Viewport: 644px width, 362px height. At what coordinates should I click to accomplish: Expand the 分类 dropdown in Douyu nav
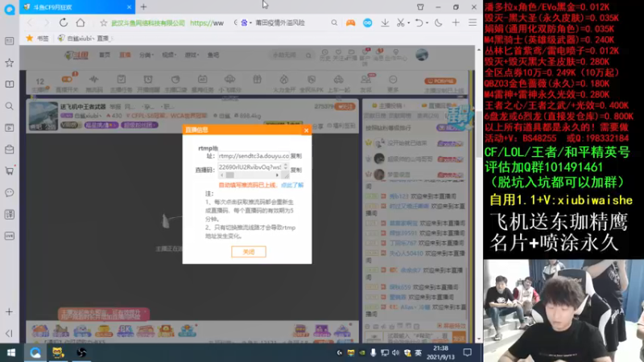[147, 55]
